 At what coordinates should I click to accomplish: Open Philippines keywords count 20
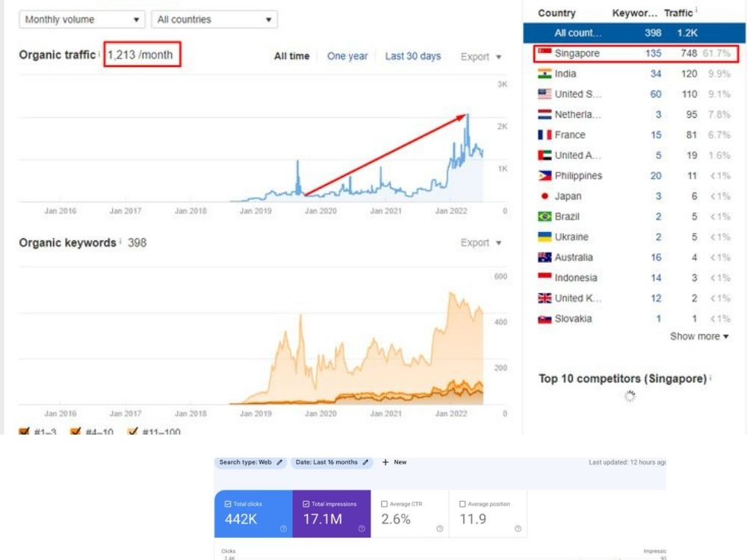click(656, 175)
